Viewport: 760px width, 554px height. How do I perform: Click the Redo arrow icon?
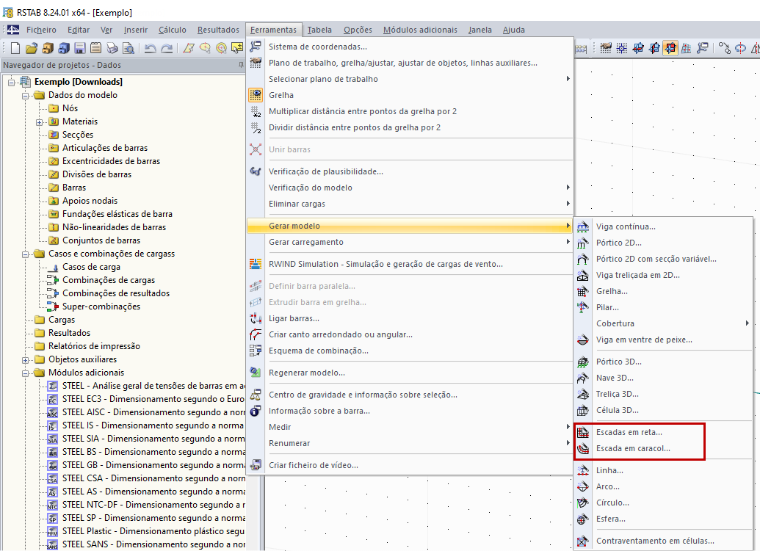(166, 48)
